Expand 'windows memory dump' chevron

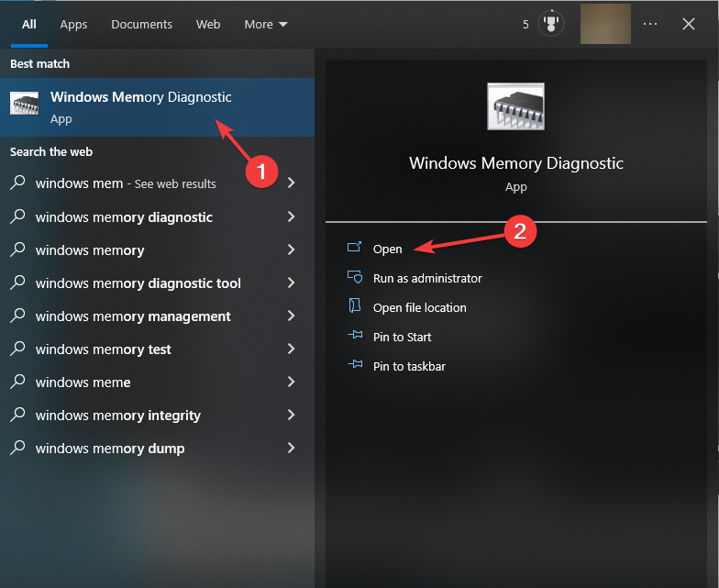tap(292, 448)
